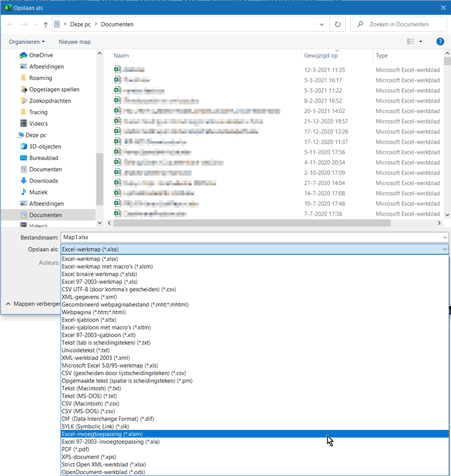
Task: Click the Muziek note icon
Action: [24, 192]
